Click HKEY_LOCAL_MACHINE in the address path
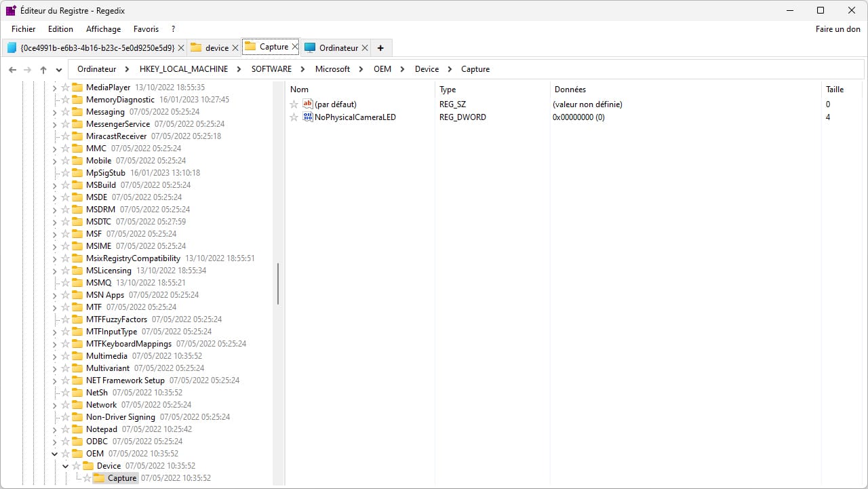The width and height of the screenshot is (868, 489). coord(182,69)
